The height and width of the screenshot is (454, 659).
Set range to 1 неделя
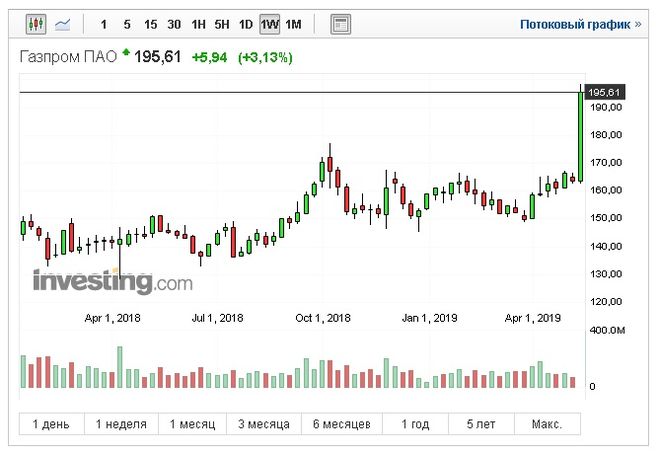click(121, 424)
